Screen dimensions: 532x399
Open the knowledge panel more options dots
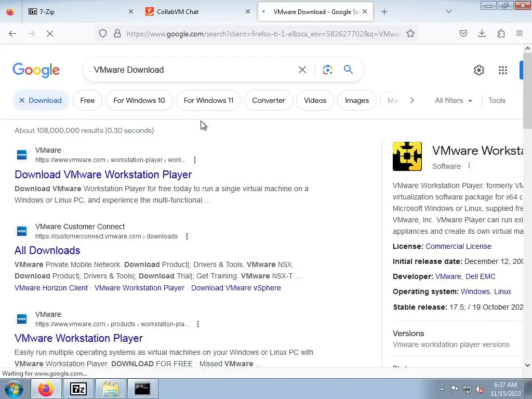[469, 166]
